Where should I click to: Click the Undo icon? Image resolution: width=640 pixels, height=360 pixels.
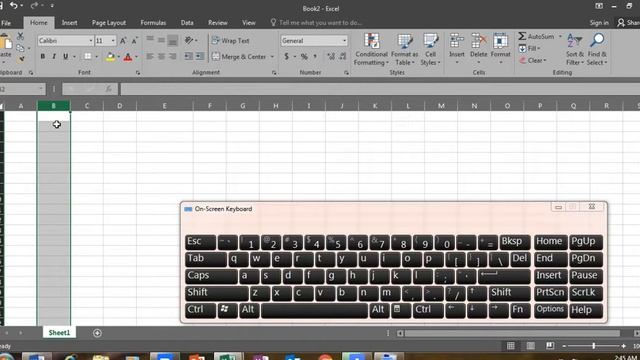point(13,6)
